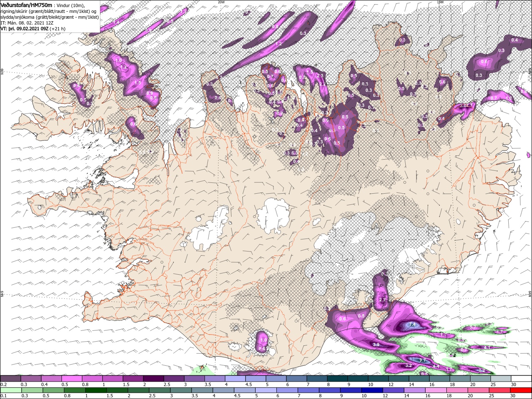Click the 1.4 value beside the title box
This screenshot has width=532, height=399.
tap(116, 22)
